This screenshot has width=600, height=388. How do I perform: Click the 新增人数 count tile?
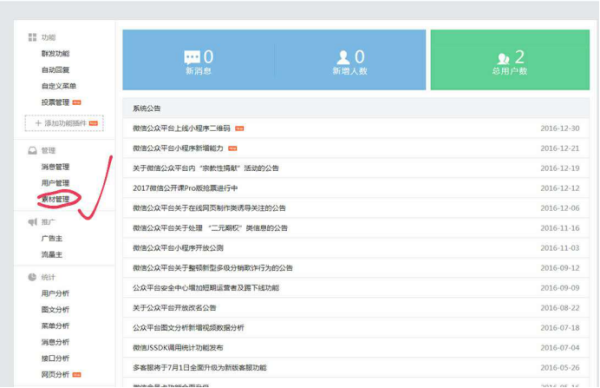point(350,60)
